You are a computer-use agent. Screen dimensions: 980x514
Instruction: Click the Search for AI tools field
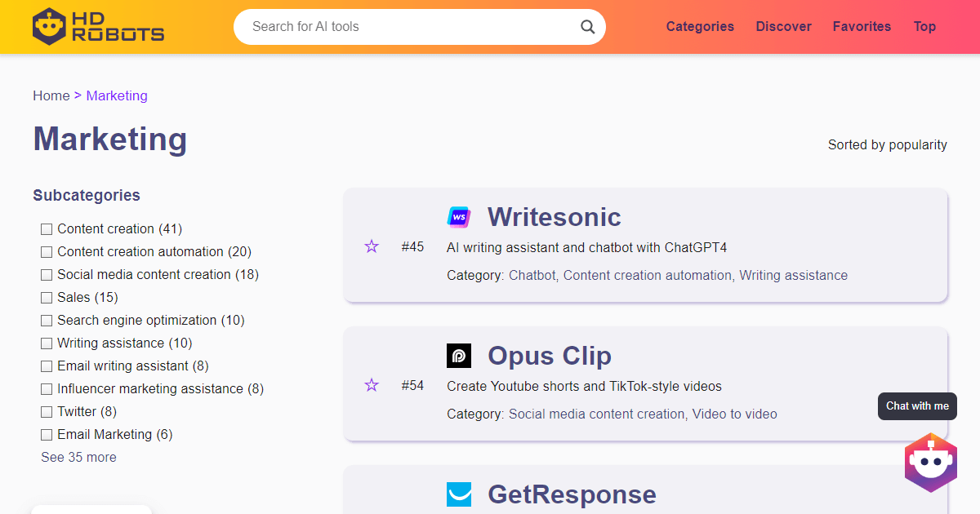[x=408, y=27]
